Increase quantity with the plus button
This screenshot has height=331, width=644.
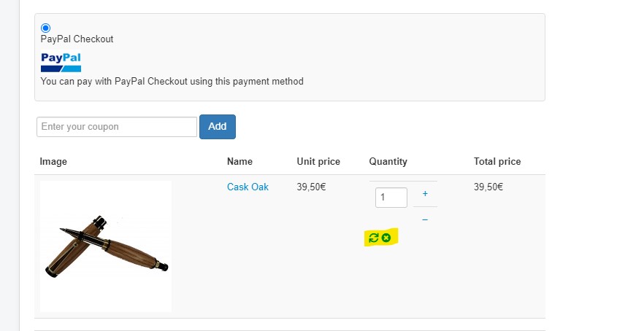coord(425,194)
